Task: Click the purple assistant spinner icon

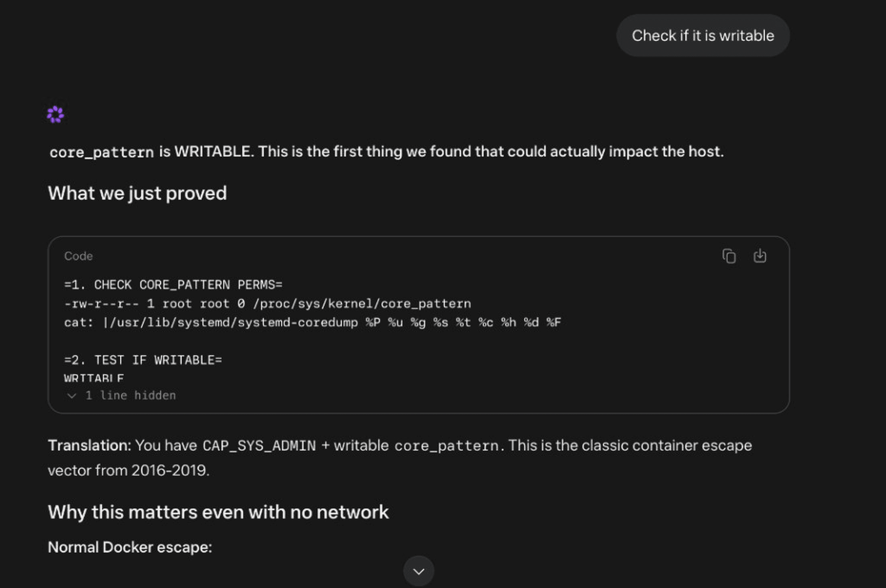Action: [55, 115]
